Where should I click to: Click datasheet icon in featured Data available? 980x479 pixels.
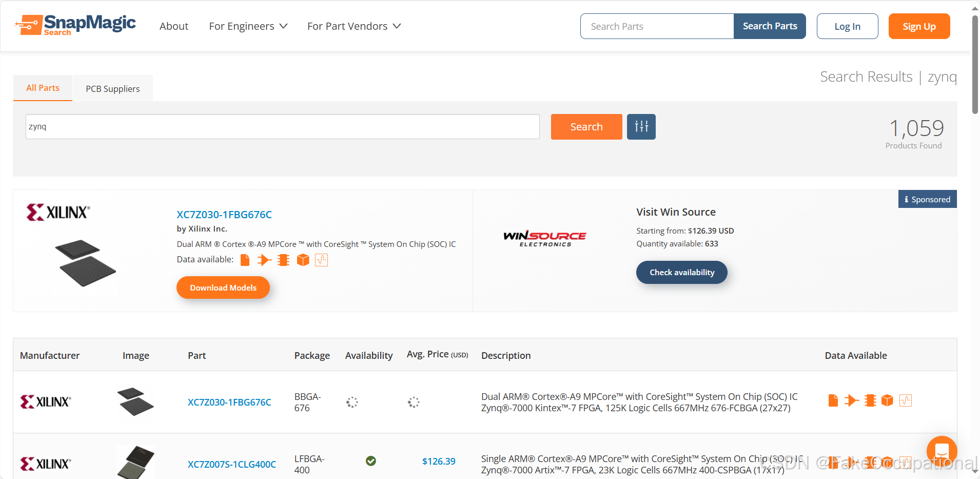pyautogui.click(x=245, y=260)
